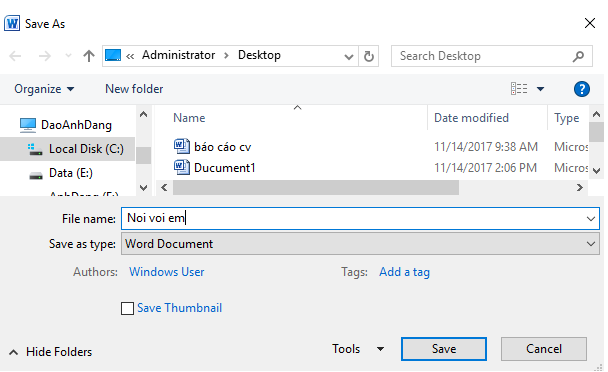Click the Add a tag link

click(x=404, y=272)
